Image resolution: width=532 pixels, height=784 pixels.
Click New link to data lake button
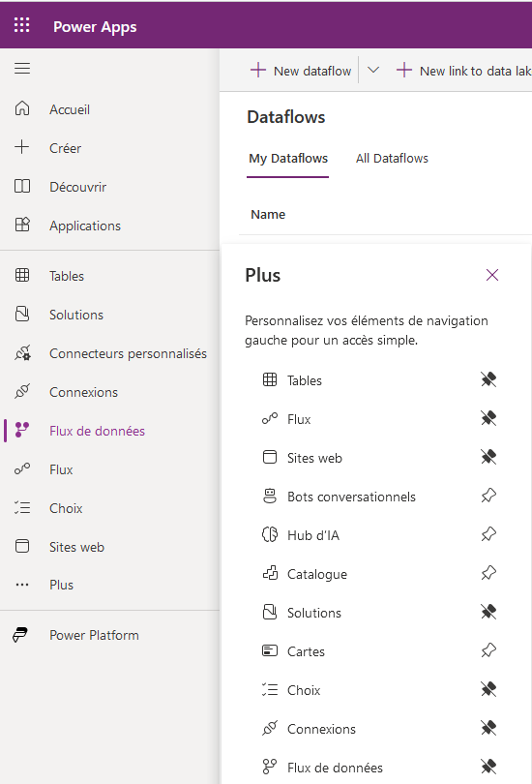coord(464,71)
